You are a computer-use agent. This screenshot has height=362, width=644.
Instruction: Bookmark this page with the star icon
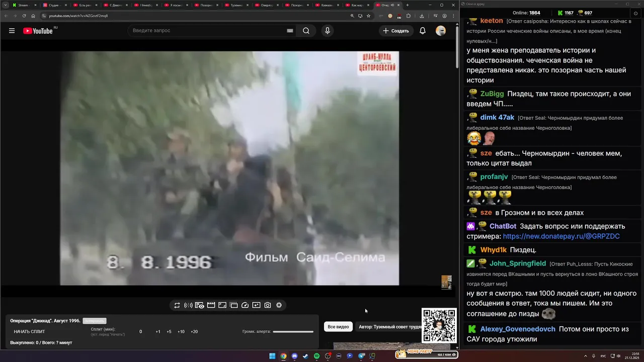(369, 16)
